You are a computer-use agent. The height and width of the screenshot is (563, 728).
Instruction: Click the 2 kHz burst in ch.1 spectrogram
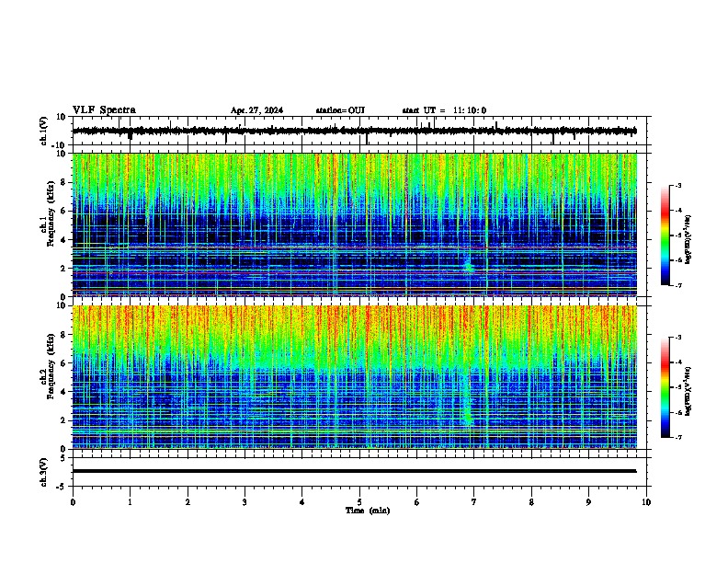469,267
